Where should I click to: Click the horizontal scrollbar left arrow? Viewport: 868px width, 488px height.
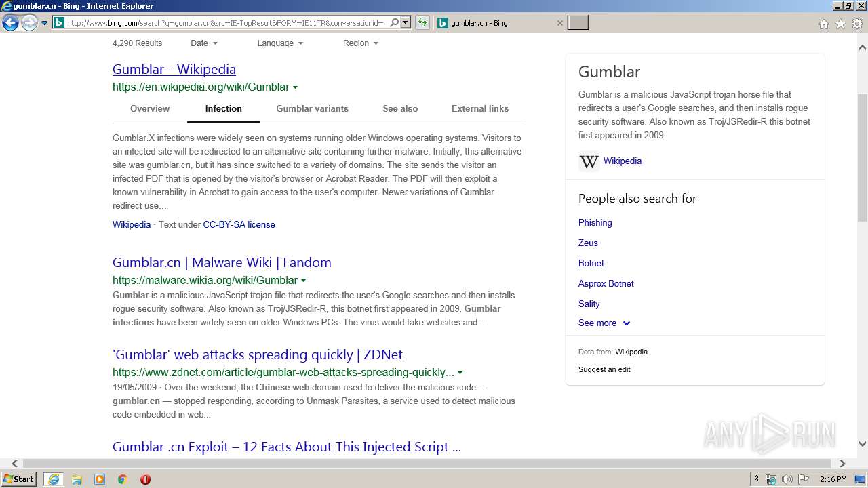click(14, 464)
